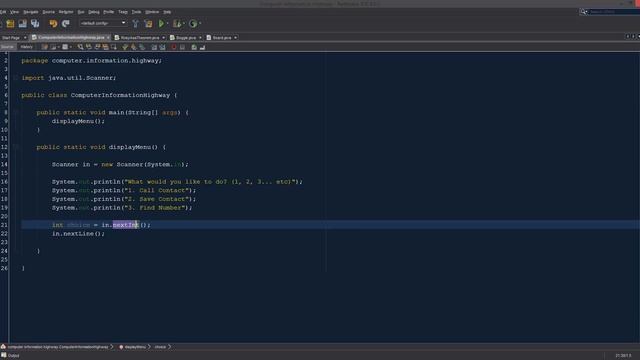
Task: Open the dropdown arrow beside Profile Project
Action: coord(200,24)
